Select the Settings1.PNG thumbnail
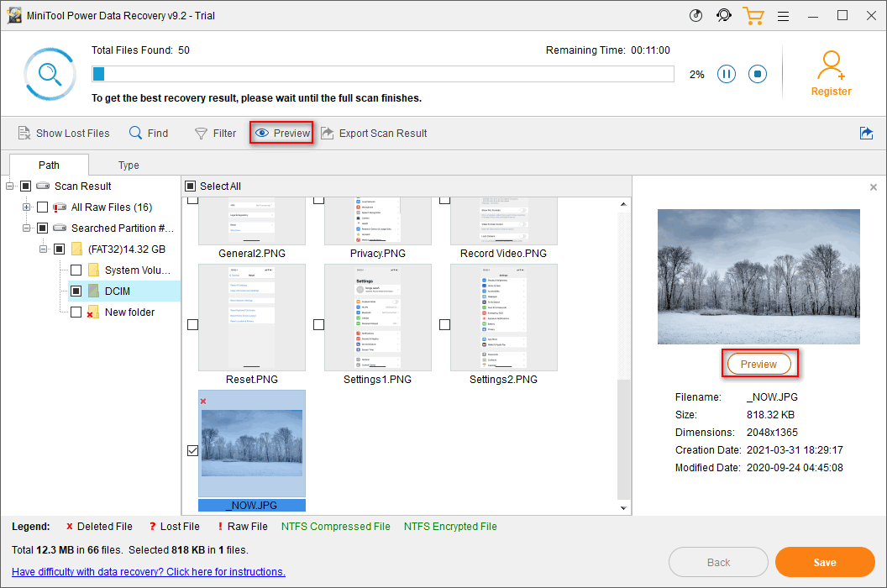Image resolution: width=887 pixels, height=588 pixels. pos(378,318)
